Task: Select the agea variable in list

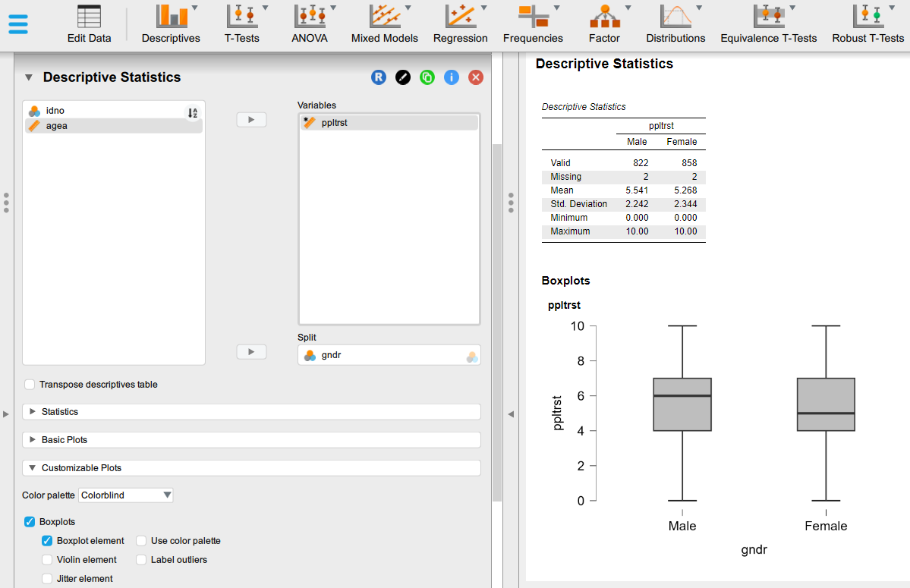Action: click(57, 126)
